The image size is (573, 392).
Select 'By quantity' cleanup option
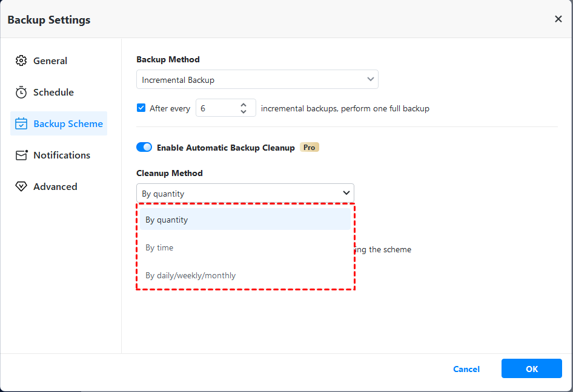(167, 220)
